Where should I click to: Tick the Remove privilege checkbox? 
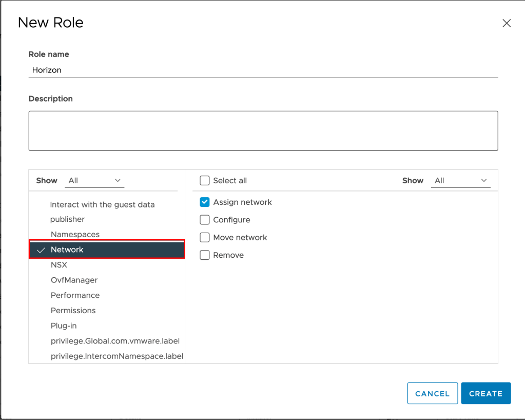(x=205, y=255)
